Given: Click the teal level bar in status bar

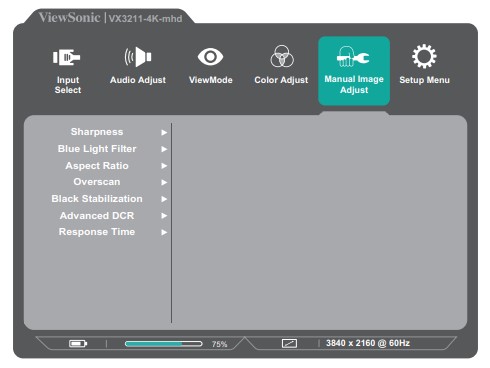Looking at the screenshot, I should [163, 344].
